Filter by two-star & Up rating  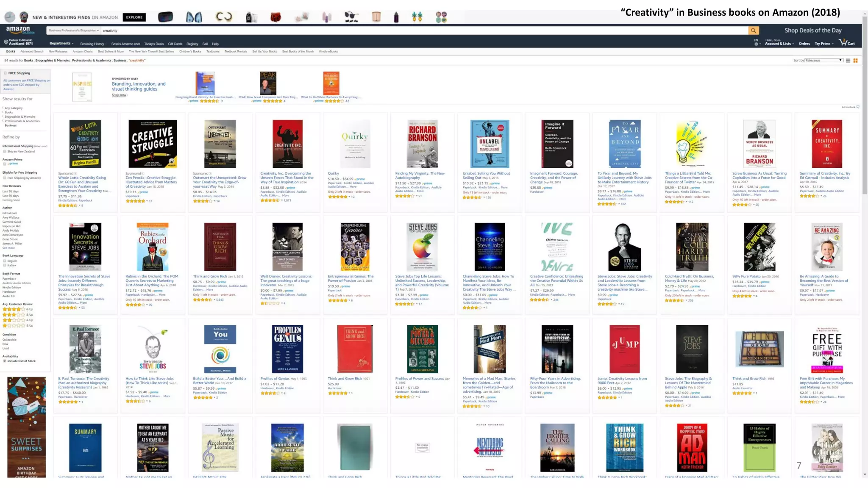(18, 320)
